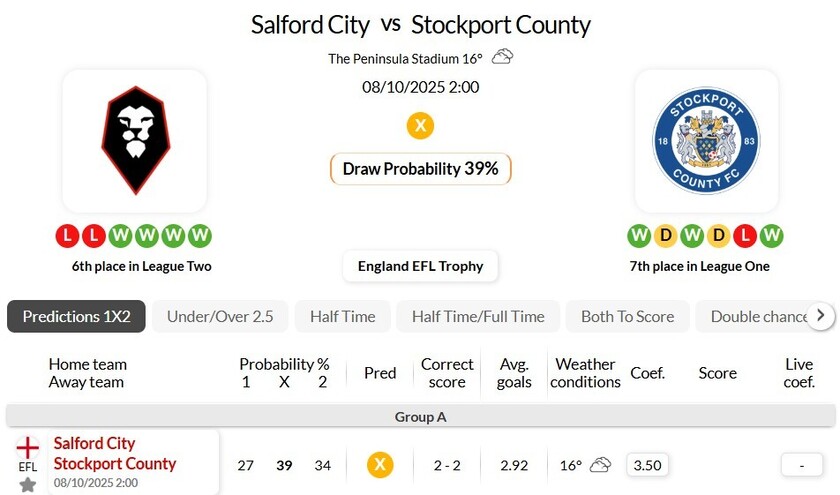
Task: Click Salford City's first red L form badge
Action: click(68, 236)
